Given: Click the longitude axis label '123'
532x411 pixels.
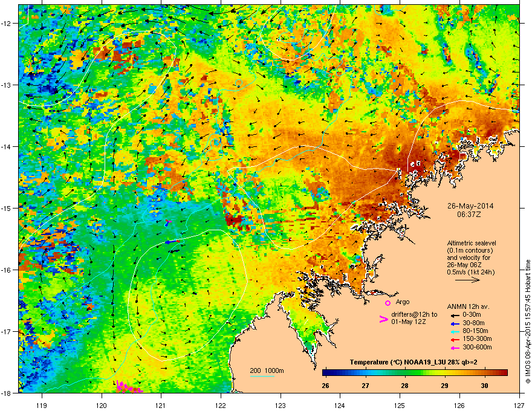Looking at the screenshot, I should pyautogui.click(x=281, y=405).
